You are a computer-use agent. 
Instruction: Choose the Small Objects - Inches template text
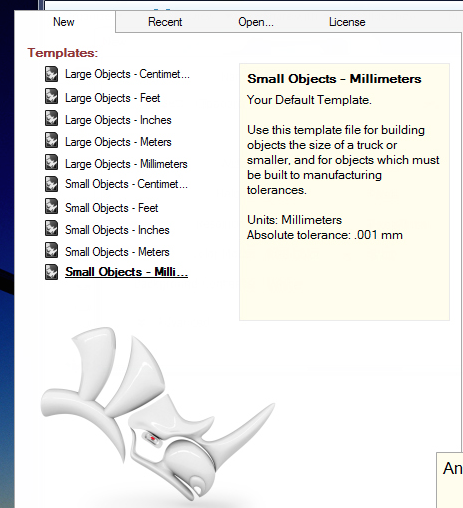tap(117, 230)
